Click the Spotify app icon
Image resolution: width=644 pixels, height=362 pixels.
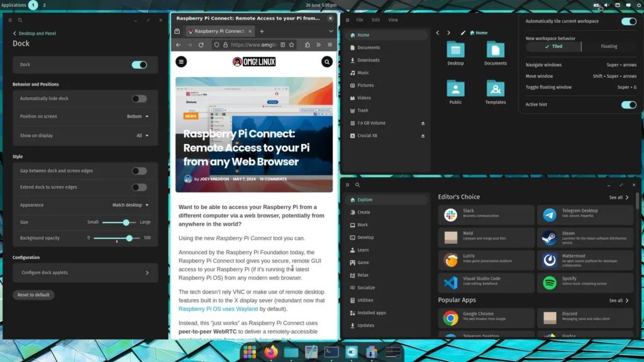coord(550,283)
